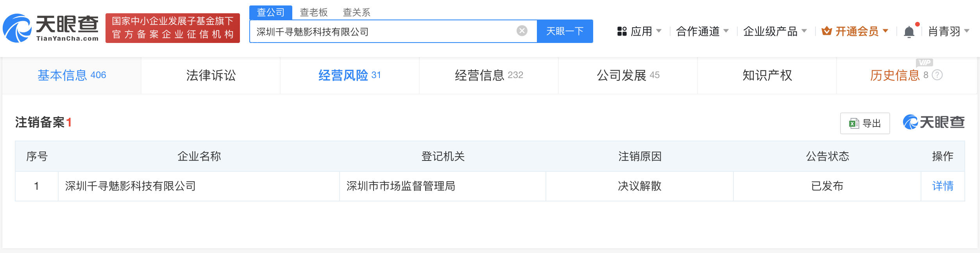Switch to the 查关系 search tab
Screen dimensions: 980x253
(356, 12)
